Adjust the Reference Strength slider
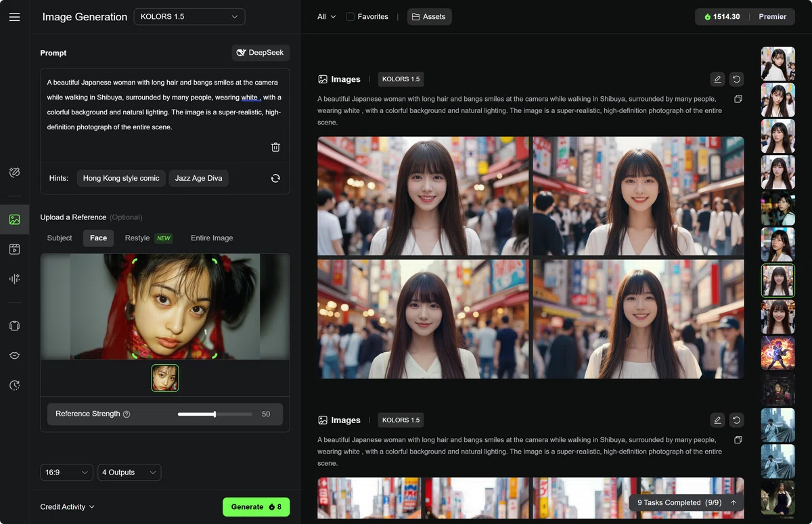The height and width of the screenshot is (524, 812). point(215,414)
